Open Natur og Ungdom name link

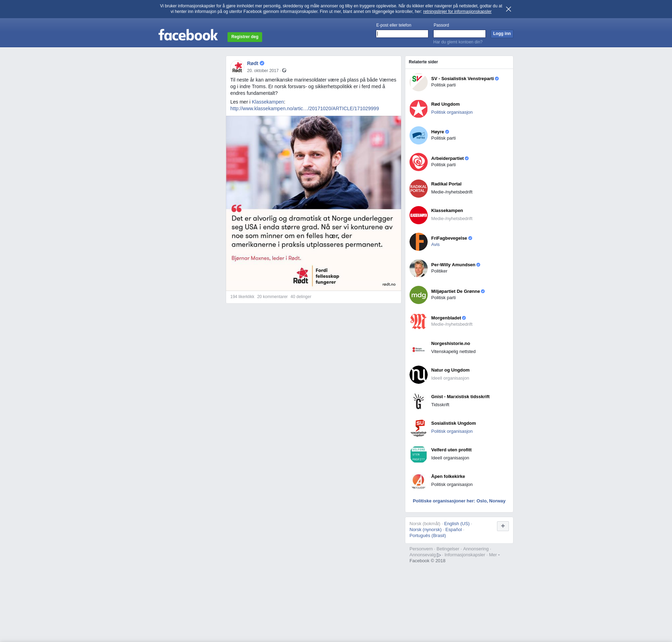pos(450,370)
